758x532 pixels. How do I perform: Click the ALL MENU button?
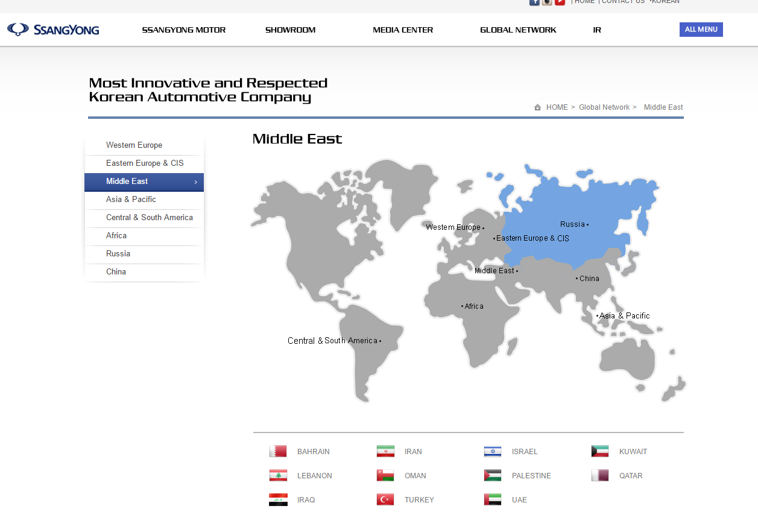(701, 30)
